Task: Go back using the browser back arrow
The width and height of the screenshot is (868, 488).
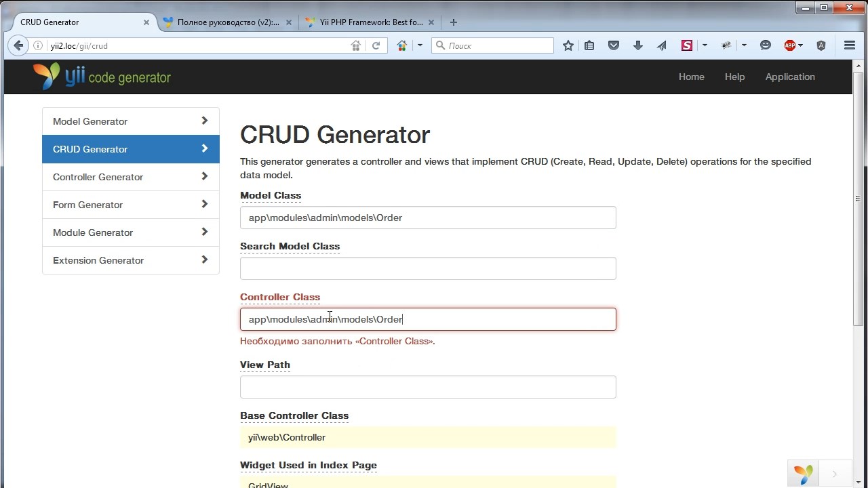Action: click(x=18, y=45)
